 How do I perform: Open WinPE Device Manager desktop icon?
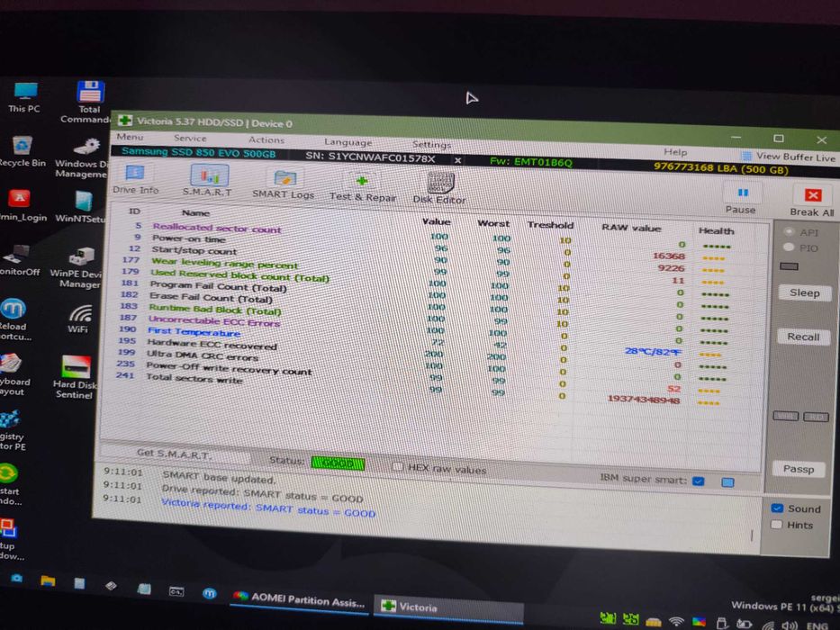(x=78, y=268)
